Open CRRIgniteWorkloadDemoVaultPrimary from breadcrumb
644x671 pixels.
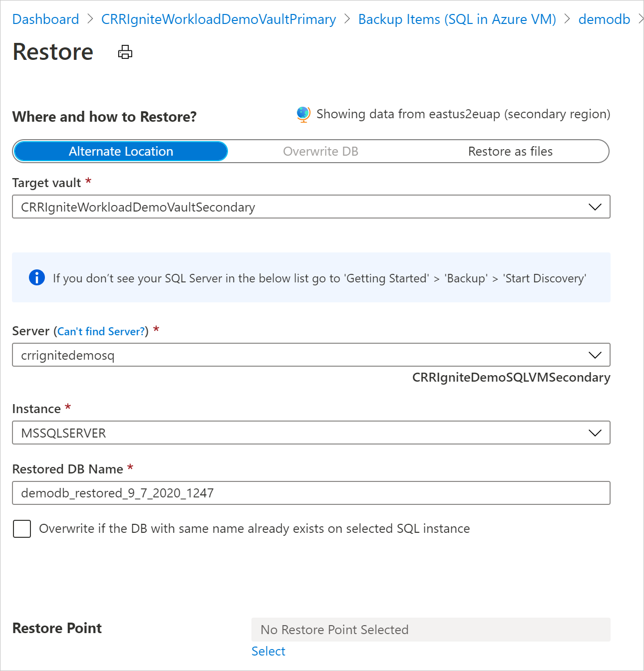click(x=218, y=19)
